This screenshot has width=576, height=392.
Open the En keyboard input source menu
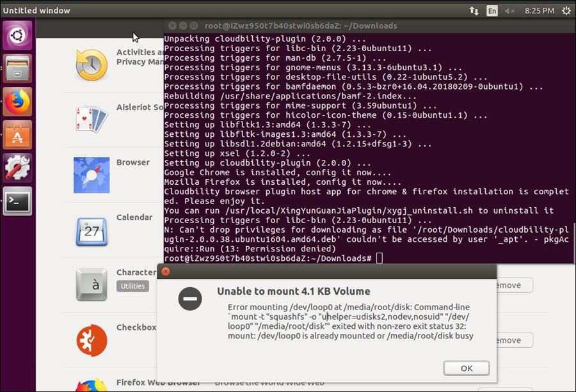point(492,11)
